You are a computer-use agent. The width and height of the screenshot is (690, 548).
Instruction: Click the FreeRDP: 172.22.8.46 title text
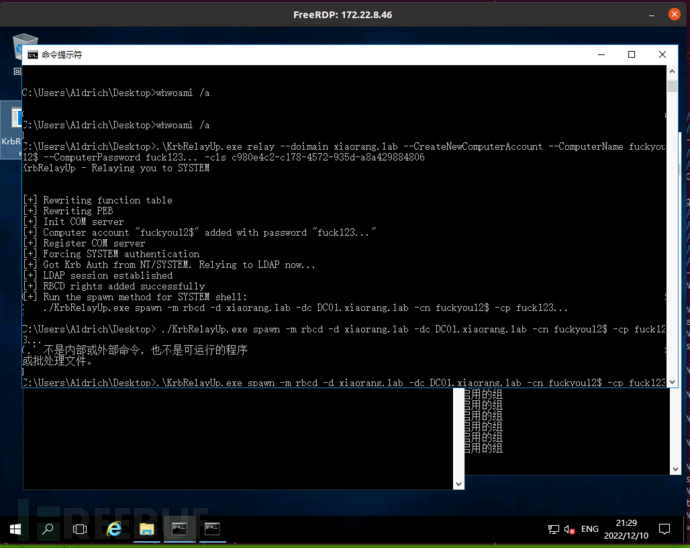click(342, 15)
